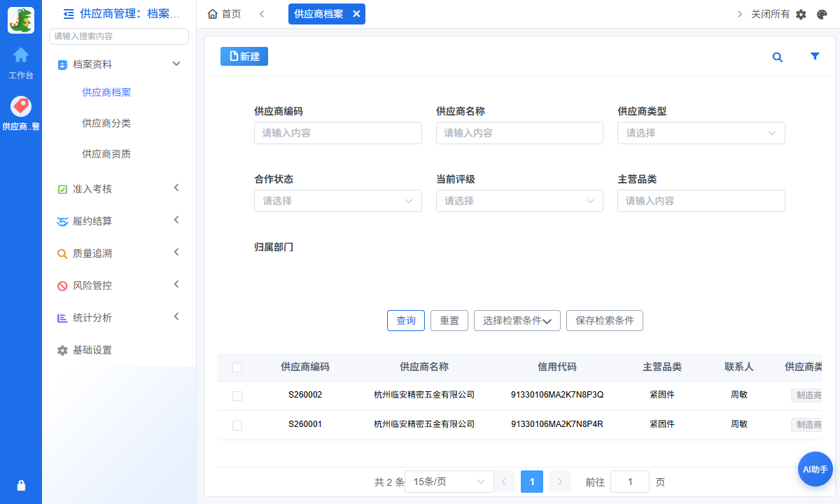This screenshot has height=504, width=840.
Task: Click the 统计分析 chart icon
Action: pyautogui.click(x=62, y=318)
